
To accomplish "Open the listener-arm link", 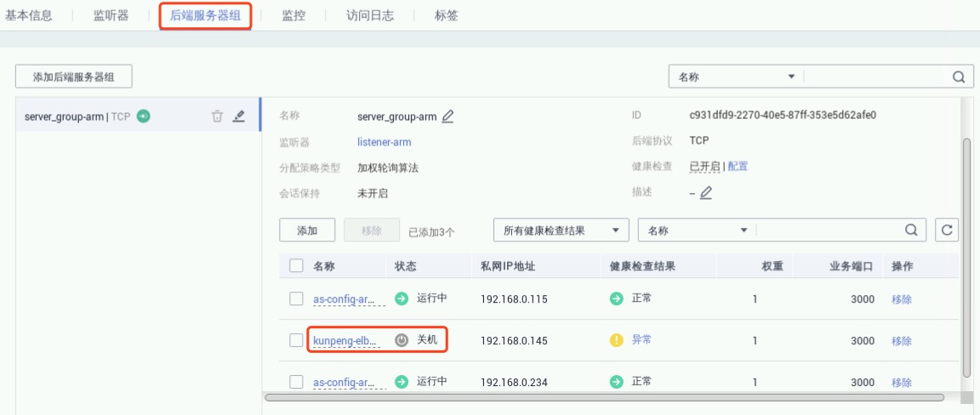I will pyautogui.click(x=384, y=142).
